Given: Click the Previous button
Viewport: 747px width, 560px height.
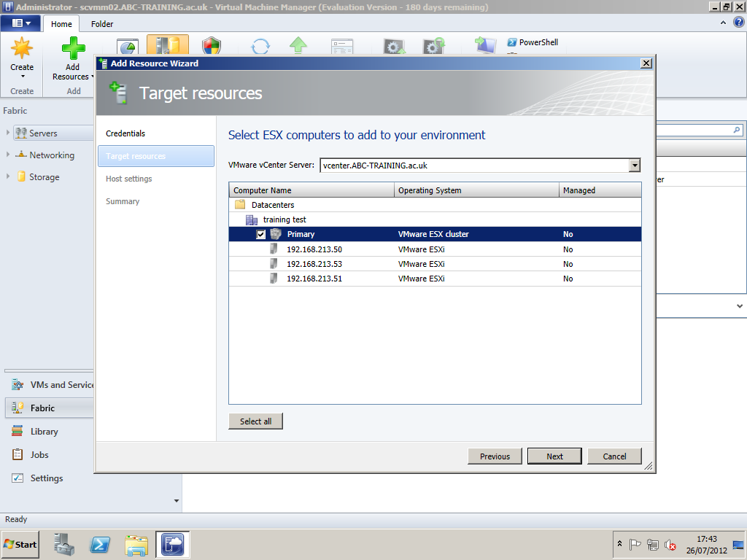Looking at the screenshot, I should 495,456.
